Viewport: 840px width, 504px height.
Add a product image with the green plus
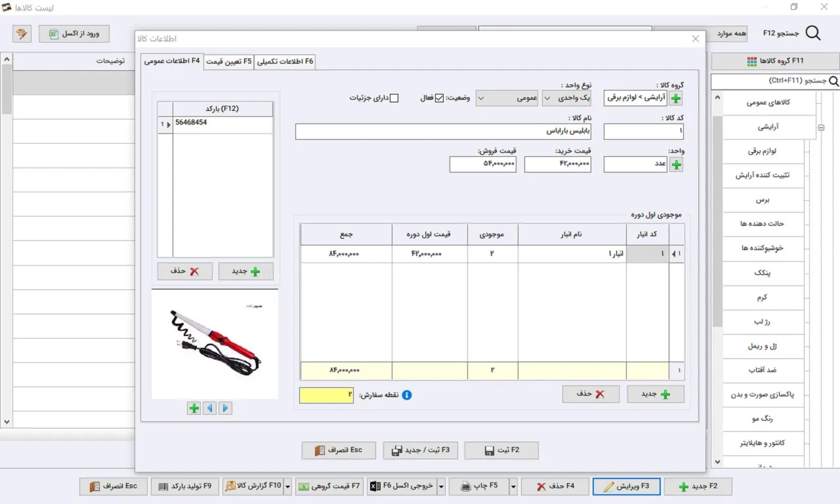pyautogui.click(x=194, y=408)
